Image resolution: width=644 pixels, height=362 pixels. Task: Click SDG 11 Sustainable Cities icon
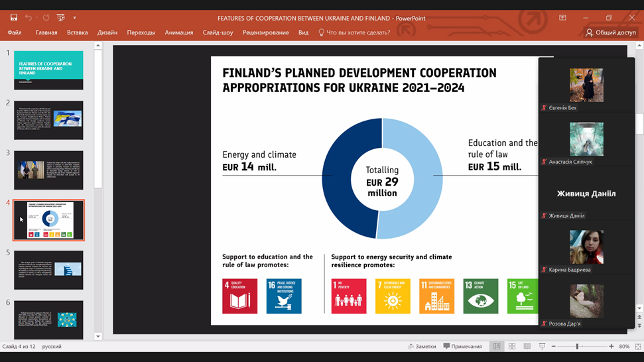pyautogui.click(x=436, y=296)
